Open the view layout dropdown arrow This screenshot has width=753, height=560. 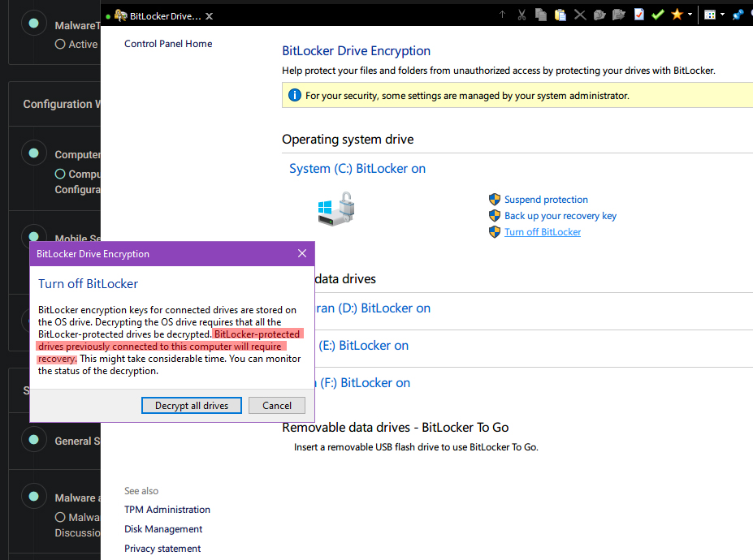coord(722,15)
